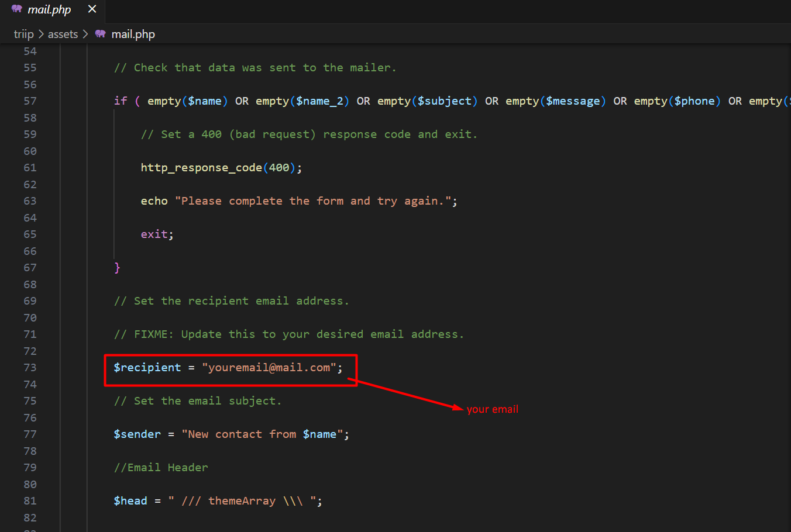Place cursor on the $recipient variable

pos(147,368)
